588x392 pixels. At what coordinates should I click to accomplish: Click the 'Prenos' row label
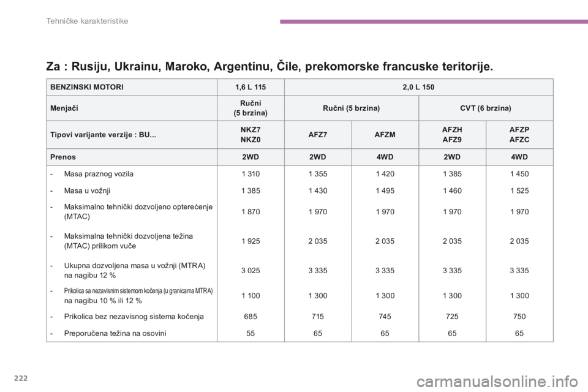tap(63, 157)
